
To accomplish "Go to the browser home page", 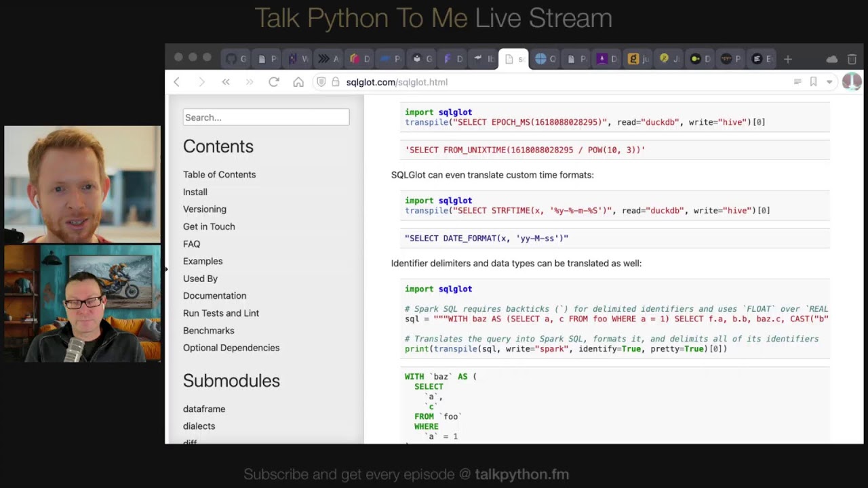I will click(x=298, y=82).
